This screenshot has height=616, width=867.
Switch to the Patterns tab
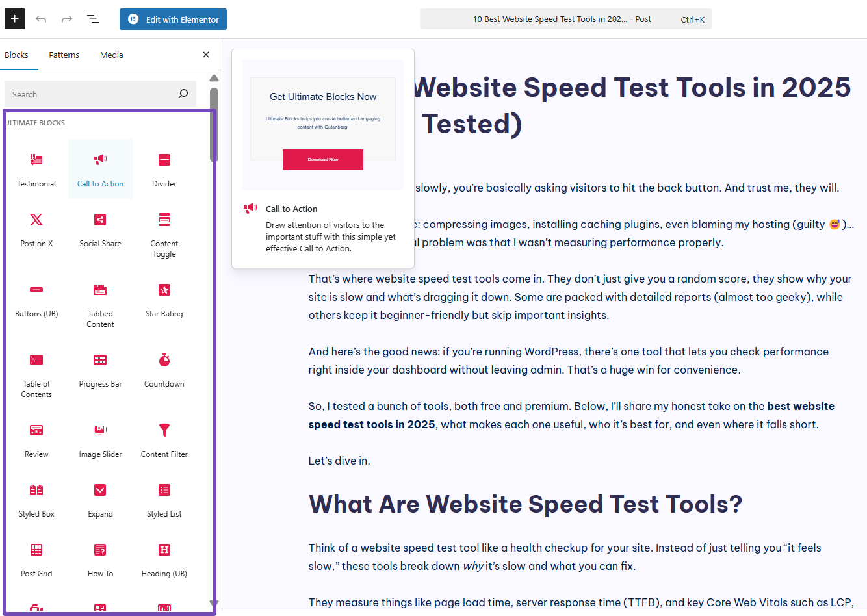64,55
